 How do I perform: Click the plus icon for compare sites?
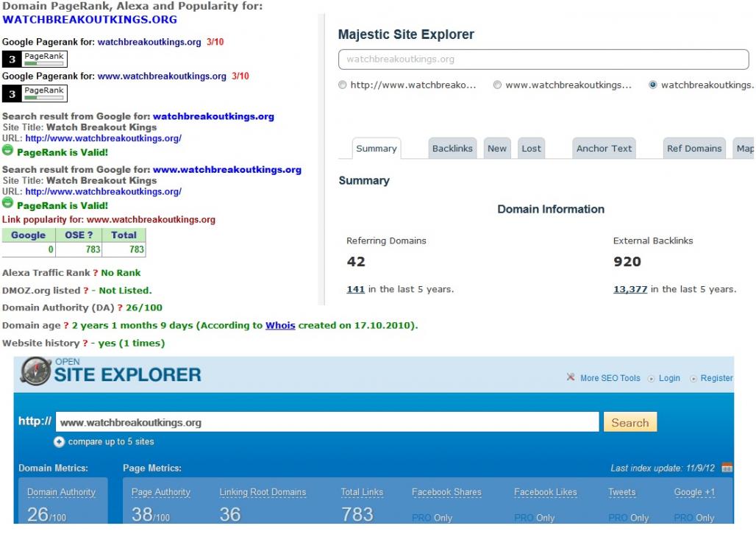59,441
